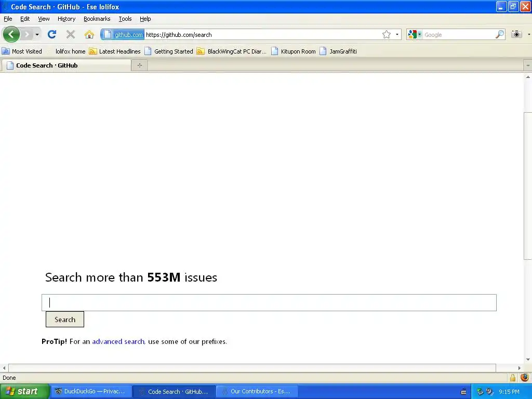
Task: Go to the home page icon
Action: point(89,34)
